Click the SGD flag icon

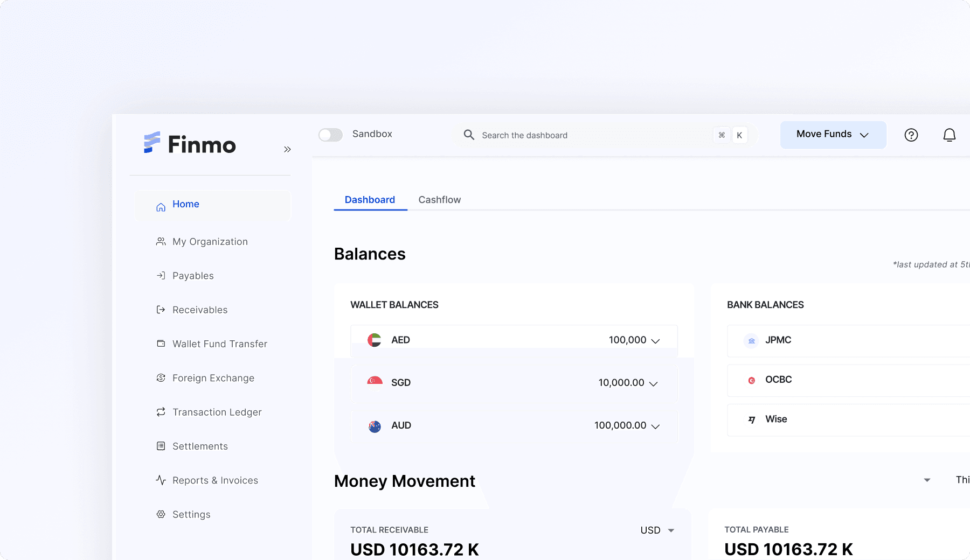(375, 382)
